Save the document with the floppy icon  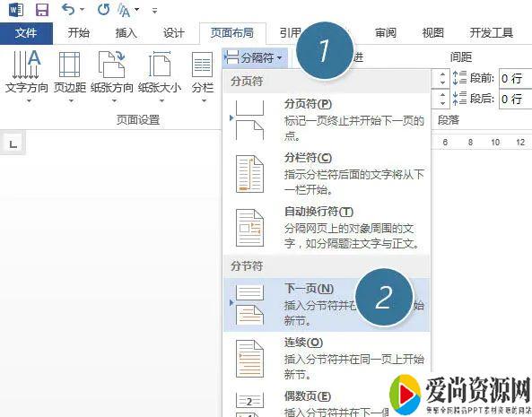coord(42,10)
